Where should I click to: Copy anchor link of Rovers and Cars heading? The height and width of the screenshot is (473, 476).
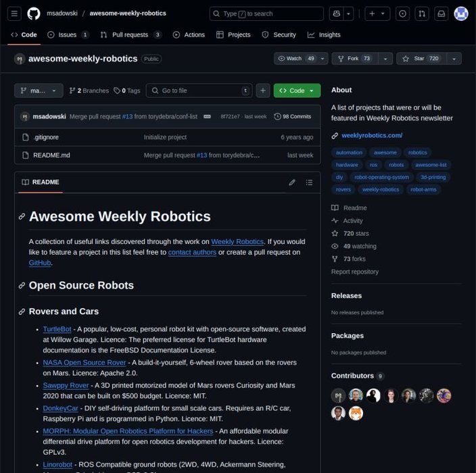coord(22,312)
